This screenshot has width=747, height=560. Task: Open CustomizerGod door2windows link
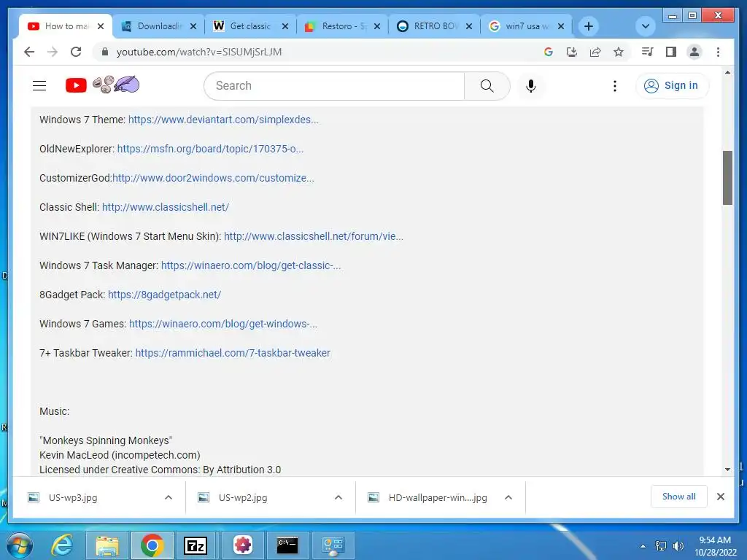click(213, 178)
